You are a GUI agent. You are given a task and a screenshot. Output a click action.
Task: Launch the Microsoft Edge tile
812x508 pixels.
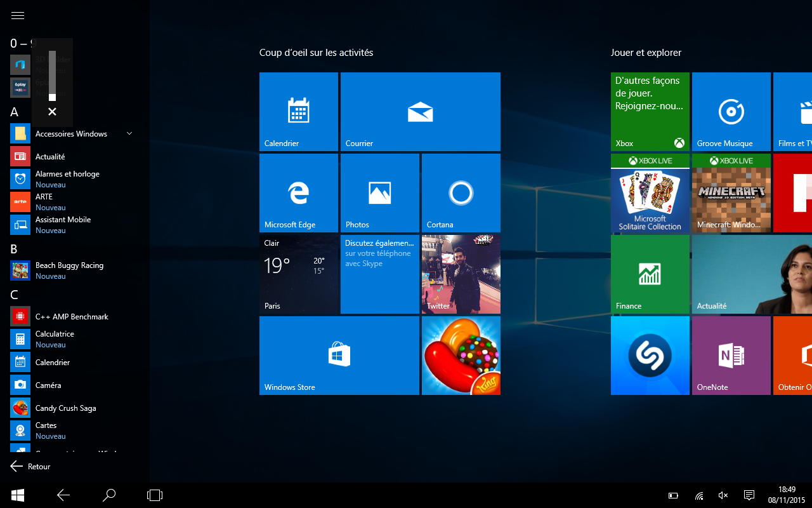(x=299, y=193)
